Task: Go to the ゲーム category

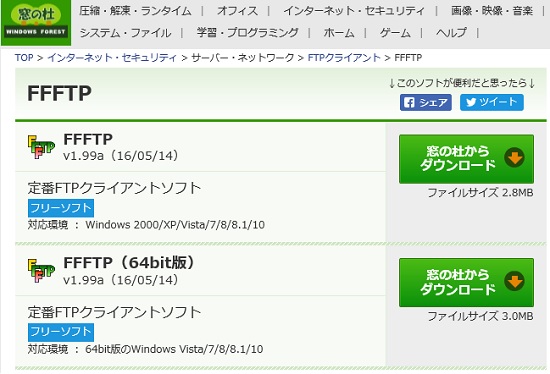Action: click(x=395, y=33)
